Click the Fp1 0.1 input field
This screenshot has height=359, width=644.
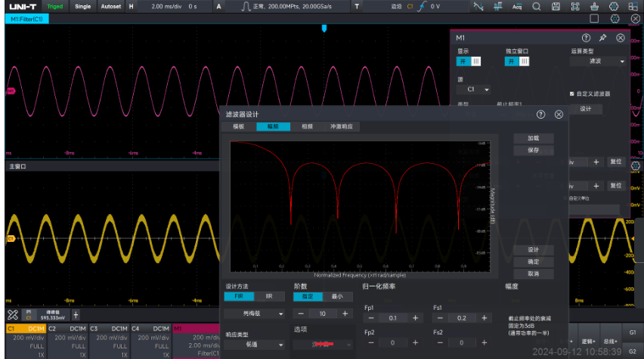tap(393, 318)
